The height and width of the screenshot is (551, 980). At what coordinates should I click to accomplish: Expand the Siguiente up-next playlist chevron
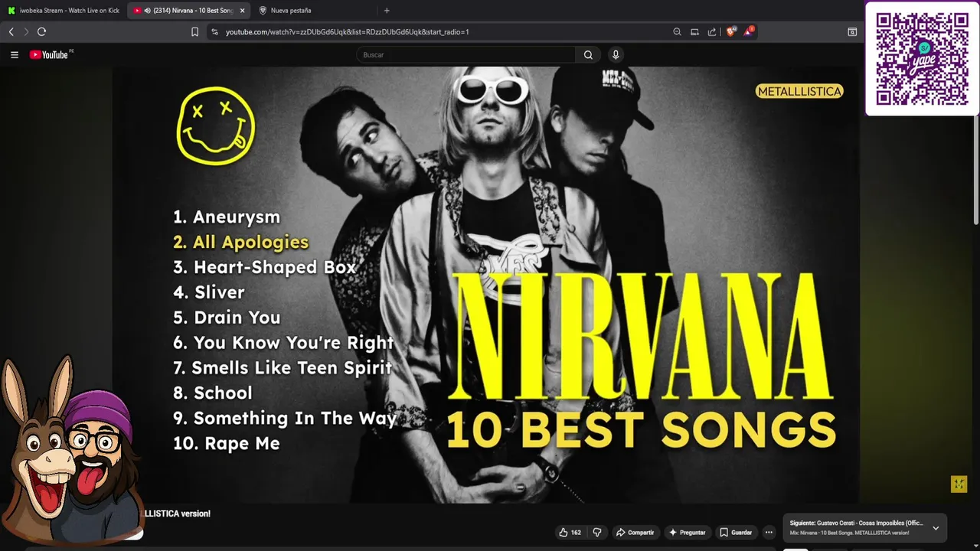click(936, 528)
